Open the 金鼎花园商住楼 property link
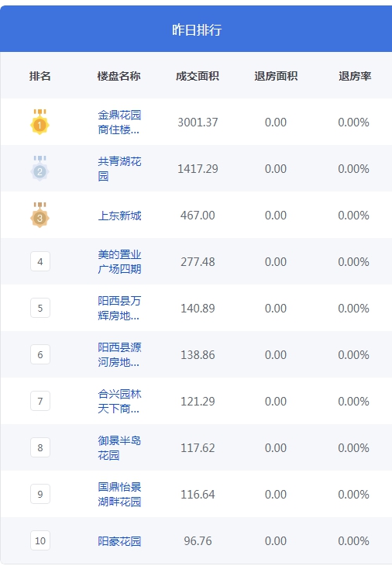 (x=119, y=123)
